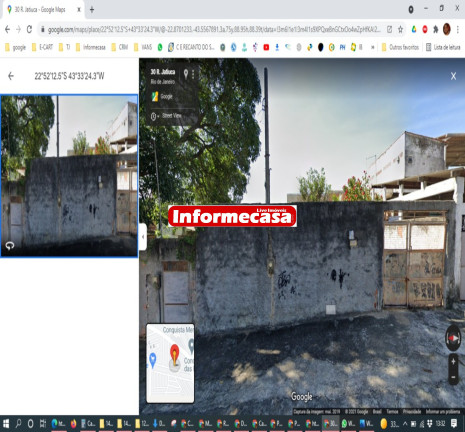The height and width of the screenshot is (432, 465).
Task: Show hidden system tray icons
Action: [x=405, y=424]
